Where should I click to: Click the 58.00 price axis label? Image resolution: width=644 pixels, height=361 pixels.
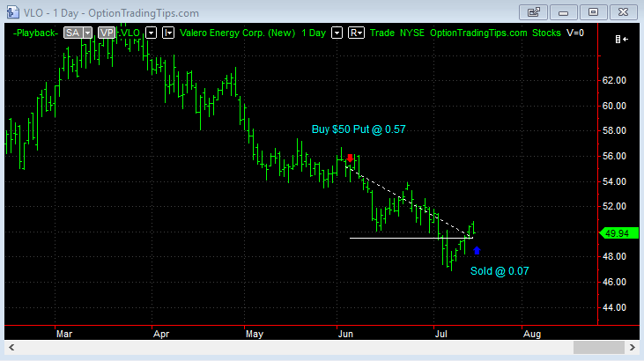pyautogui.click(x=614, y=130)
